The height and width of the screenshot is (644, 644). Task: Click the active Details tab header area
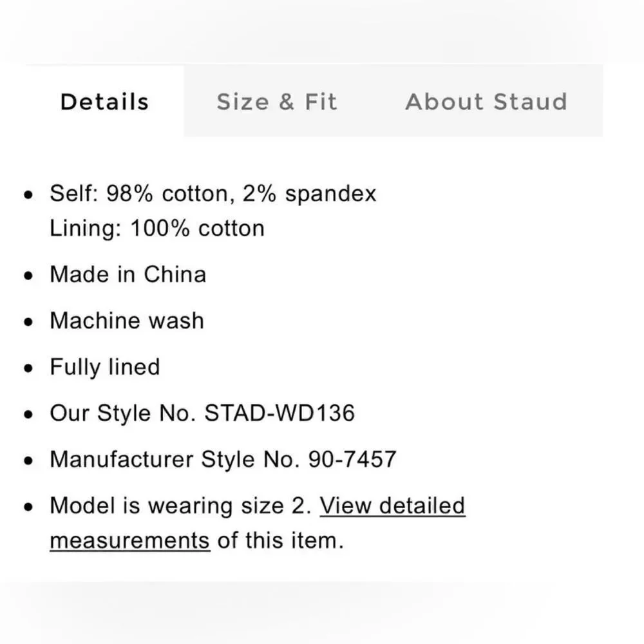[104, 101]
